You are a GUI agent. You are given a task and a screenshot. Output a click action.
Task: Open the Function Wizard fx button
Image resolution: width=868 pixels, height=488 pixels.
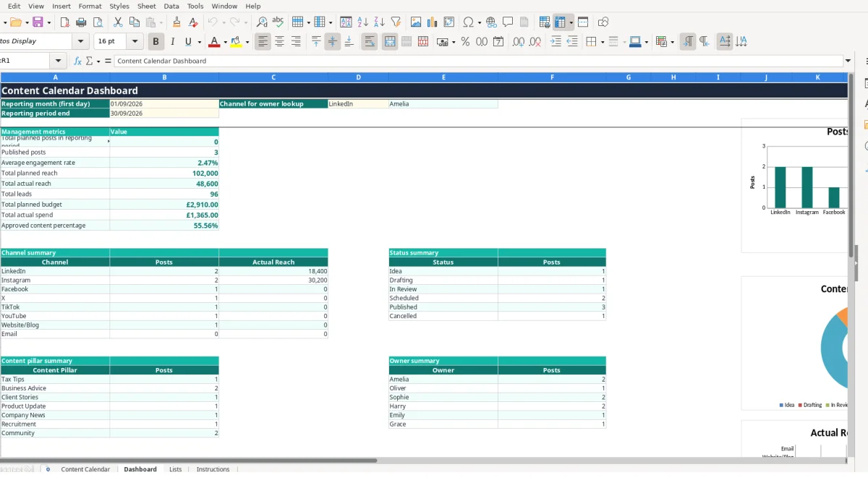click(77, 61)
